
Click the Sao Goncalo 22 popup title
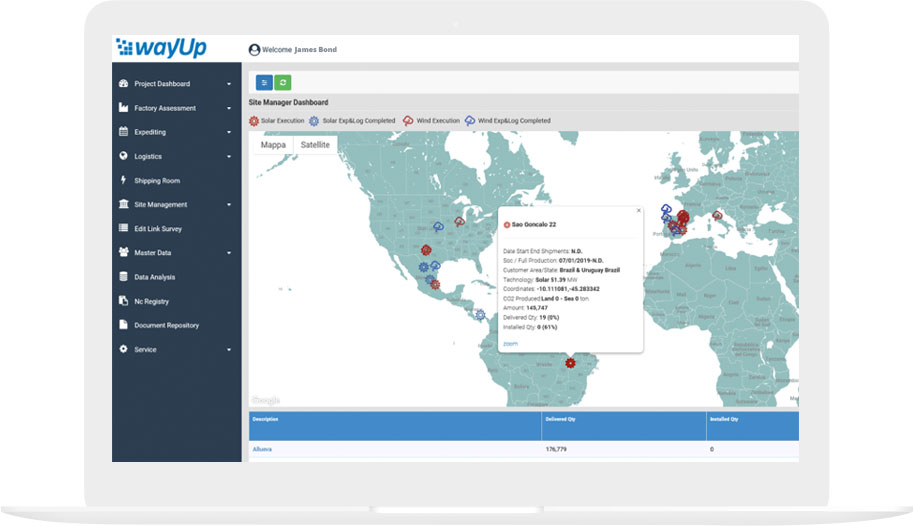tap(534, 224)
